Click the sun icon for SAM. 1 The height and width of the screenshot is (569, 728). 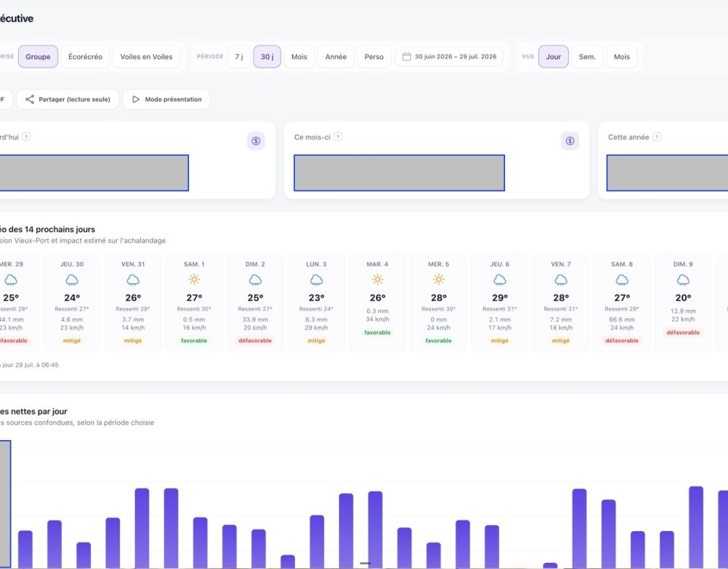pyautogui.click(x=194, y=280)
